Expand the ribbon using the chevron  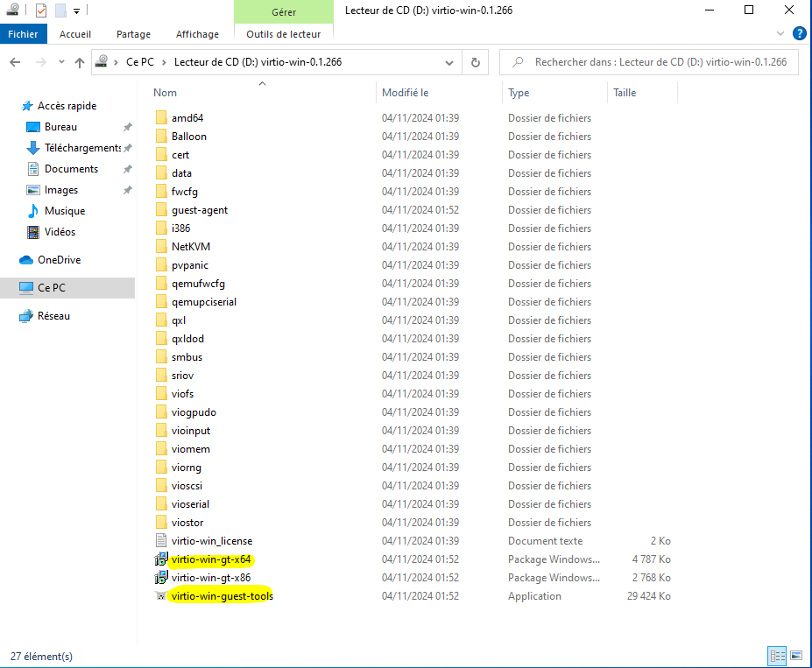coord(781,33)
